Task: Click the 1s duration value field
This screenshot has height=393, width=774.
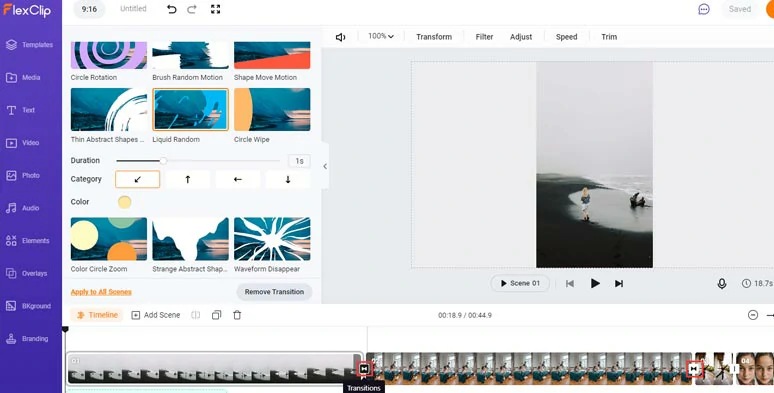Action: point(299,161)
